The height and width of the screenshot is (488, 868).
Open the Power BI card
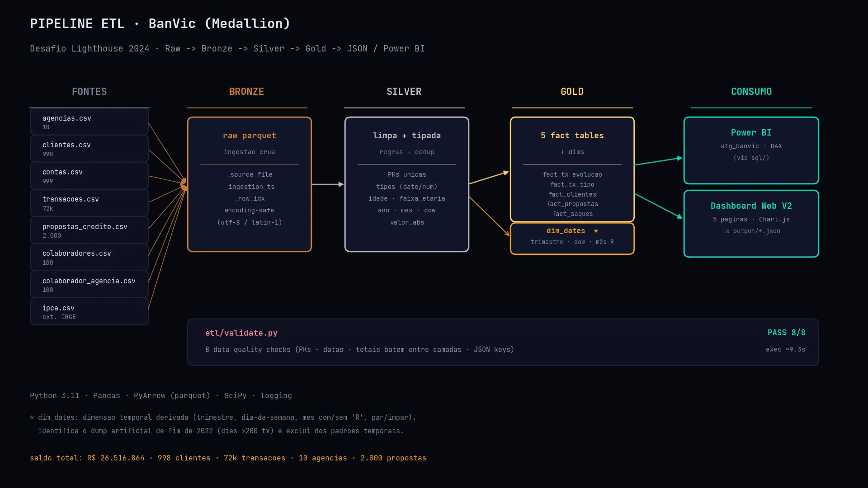(x=751, y=150)
